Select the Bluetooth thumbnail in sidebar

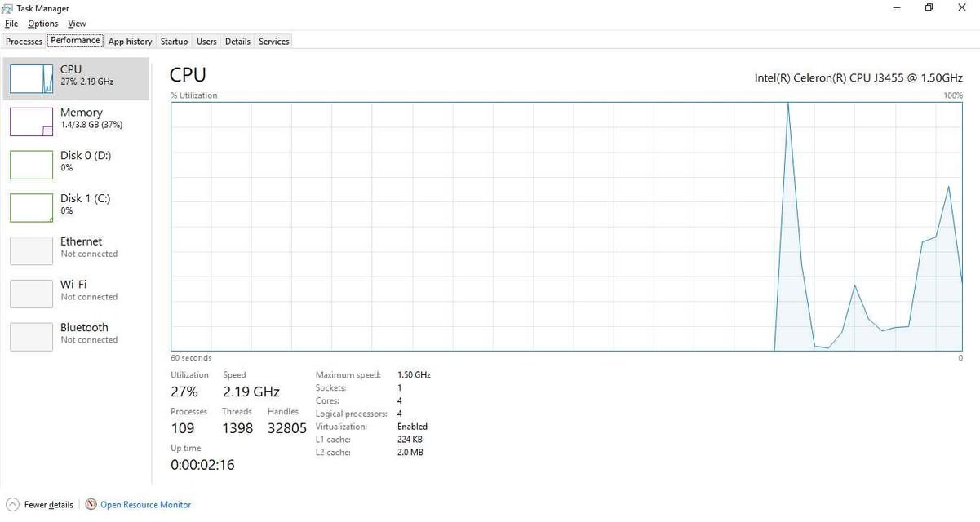tap(31, 336)
